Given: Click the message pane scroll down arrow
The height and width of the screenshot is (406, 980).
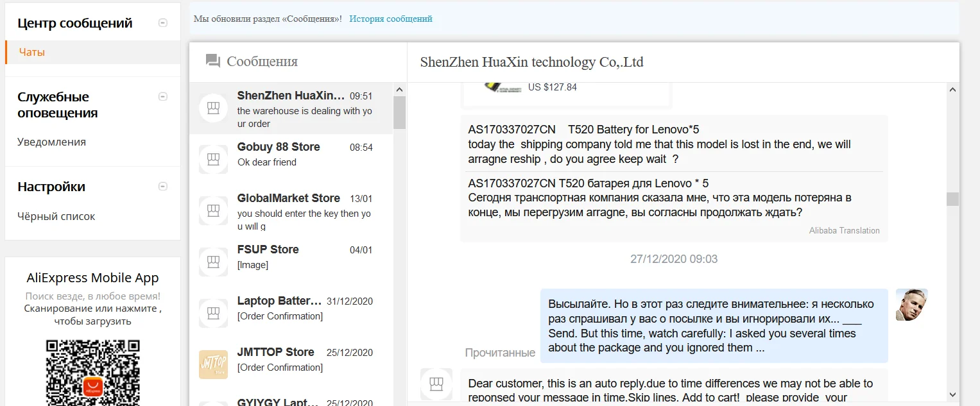Looking at the screenshot, I should tap(952, 394).
